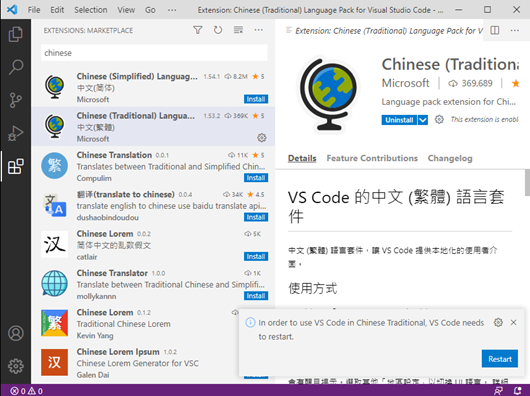
Task: Install Chinese (Simplified) Language Pack
Action: 256,99
